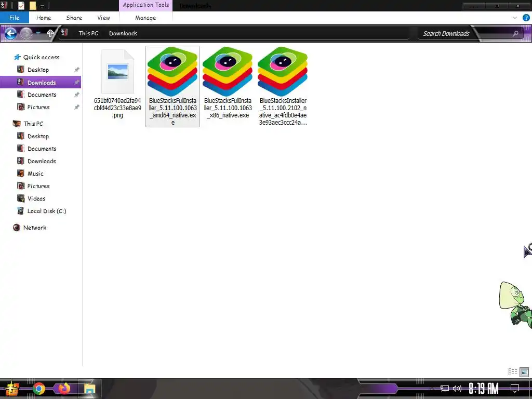Screen dimensions: 532x399
Task: Unpin Desktop via its pin icon
Action: coord(77,70)
